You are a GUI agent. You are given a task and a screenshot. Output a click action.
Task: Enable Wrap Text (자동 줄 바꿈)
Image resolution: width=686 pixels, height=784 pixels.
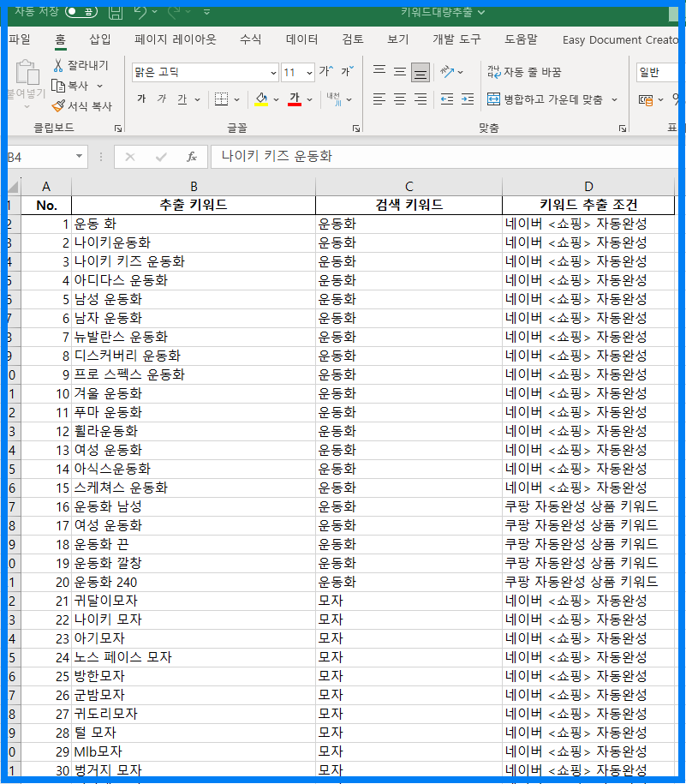[524, 72]
